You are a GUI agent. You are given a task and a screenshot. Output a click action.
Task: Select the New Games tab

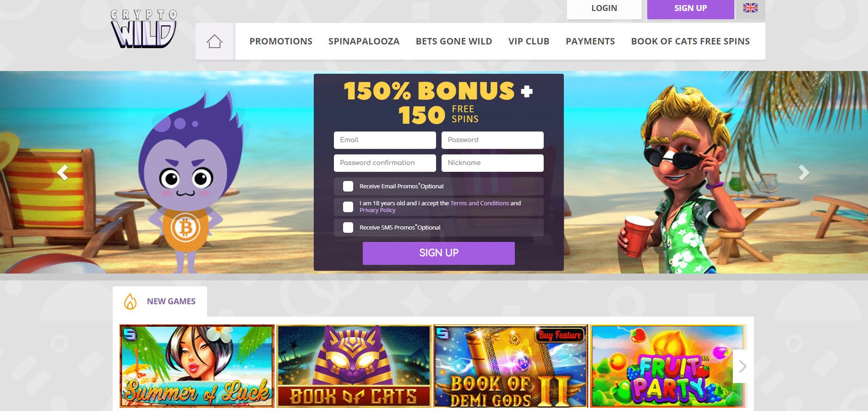coord(160,301)
